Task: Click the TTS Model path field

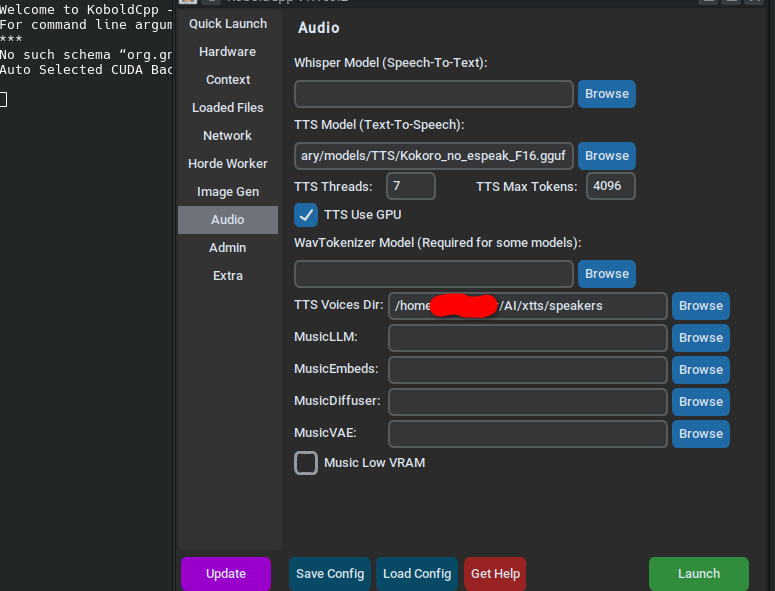Action: 433,156
